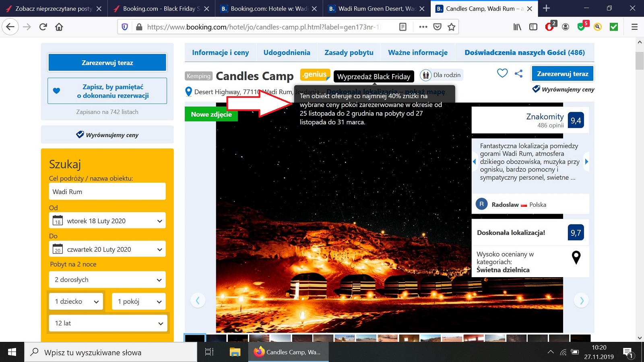Open notification center on taskbar
This screenshot has height=362, width=644.
coord(628,352)
